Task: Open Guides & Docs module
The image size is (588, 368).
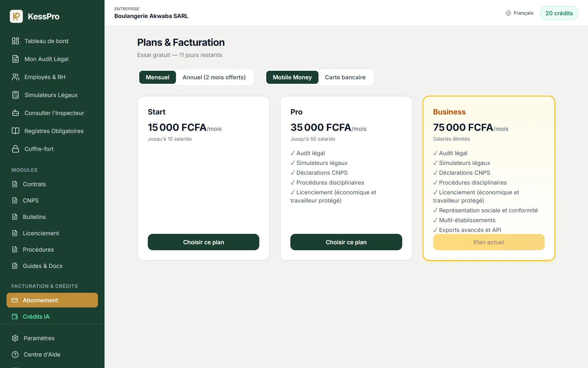Action: 52,266
